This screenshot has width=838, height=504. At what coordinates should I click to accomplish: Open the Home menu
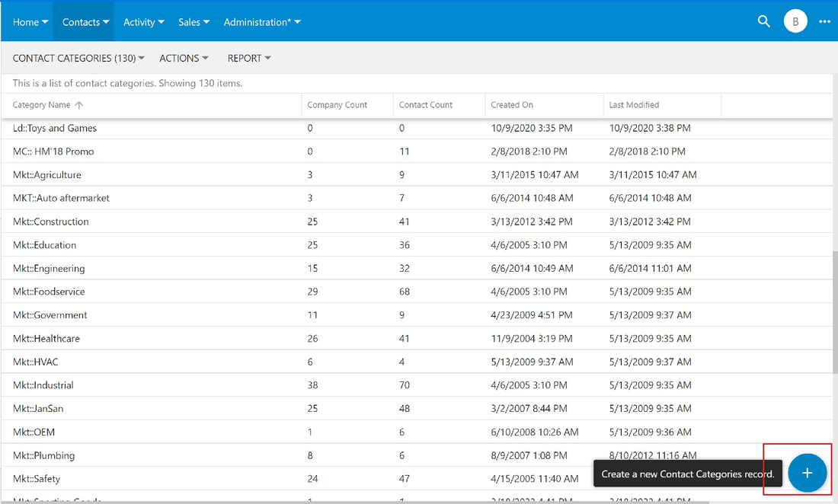tap(30, 22)
